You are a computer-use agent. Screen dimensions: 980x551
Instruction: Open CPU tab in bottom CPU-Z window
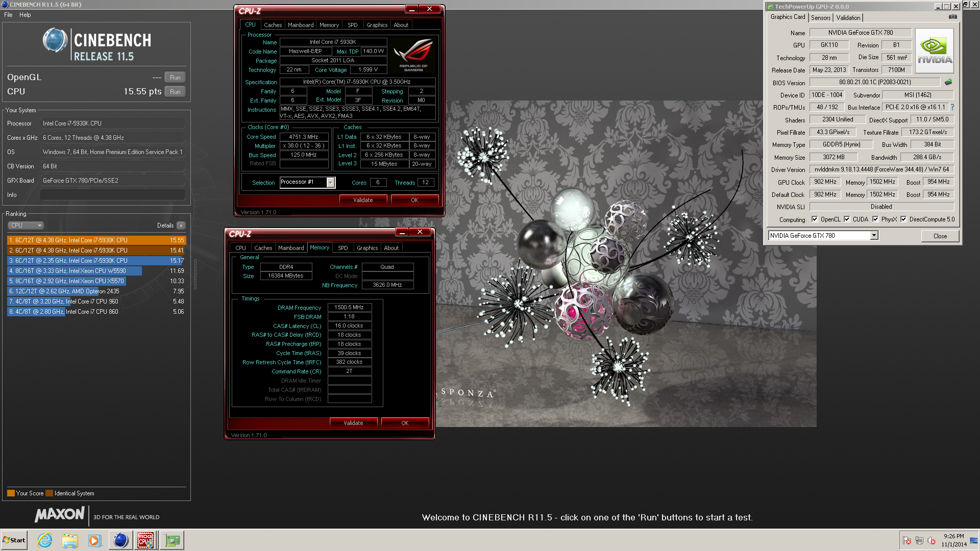[x=240, y=248]
